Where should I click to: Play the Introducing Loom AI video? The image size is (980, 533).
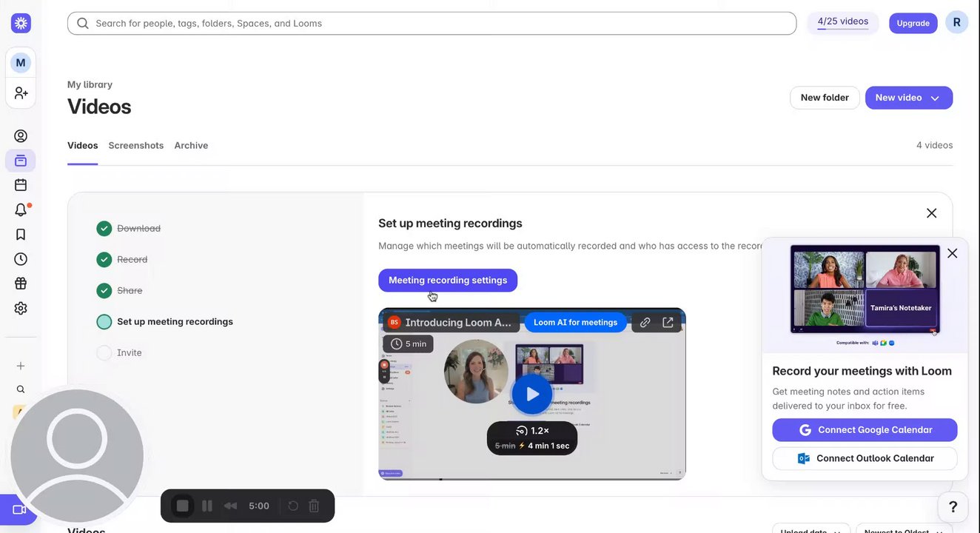tap(532, 395)
